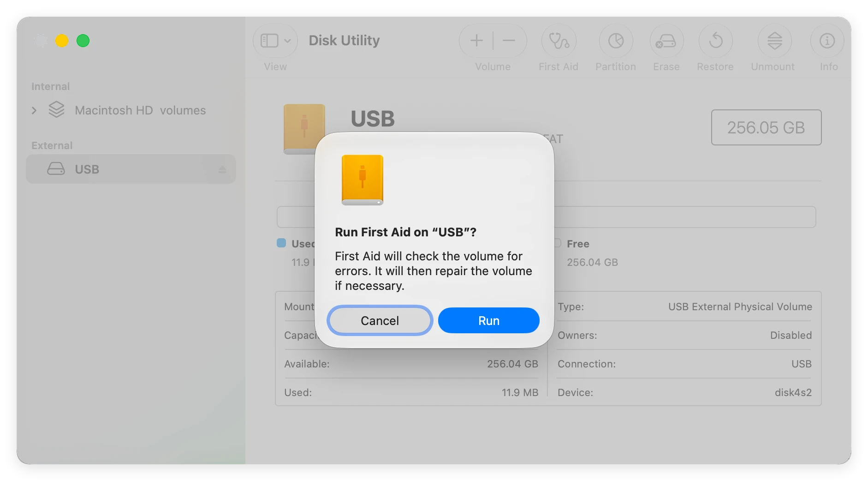Click USB External Physical Volume type value
Screen dimensions: 868x481
740,307
